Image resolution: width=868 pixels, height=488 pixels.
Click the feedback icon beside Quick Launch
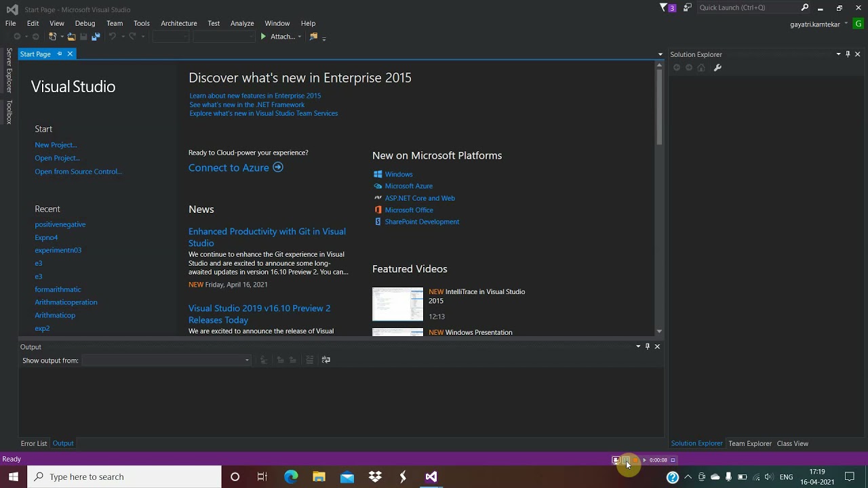688,7
